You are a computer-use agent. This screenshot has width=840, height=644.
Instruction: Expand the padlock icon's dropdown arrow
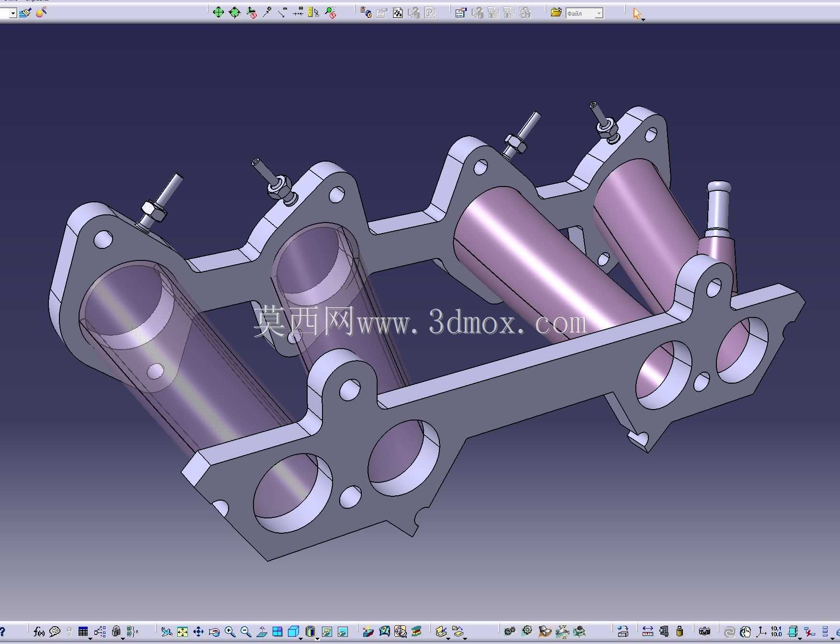(123, 639)
